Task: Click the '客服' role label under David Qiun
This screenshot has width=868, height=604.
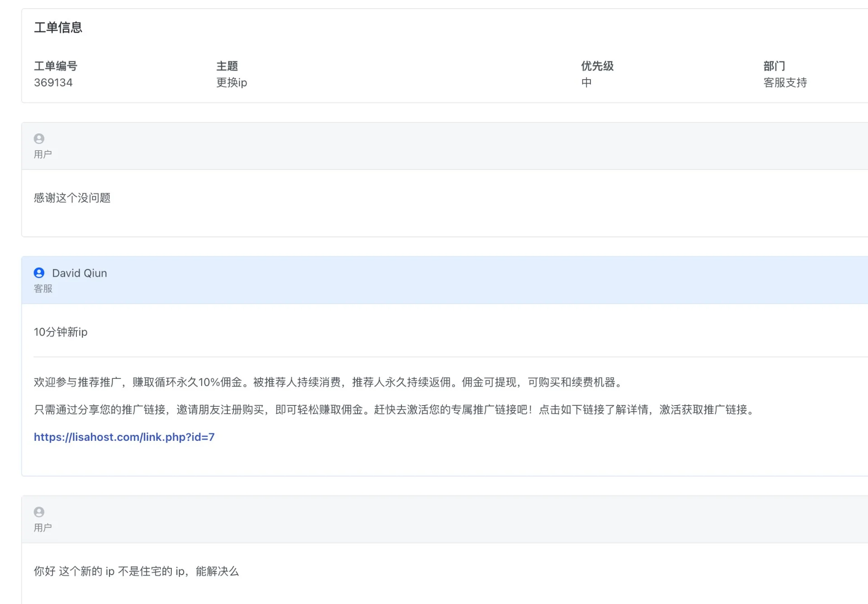Action: point(43,288)
